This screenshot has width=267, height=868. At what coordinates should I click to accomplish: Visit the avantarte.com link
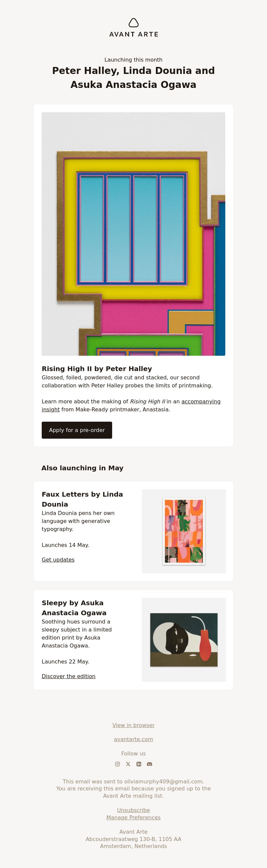(x=133, y=739)
